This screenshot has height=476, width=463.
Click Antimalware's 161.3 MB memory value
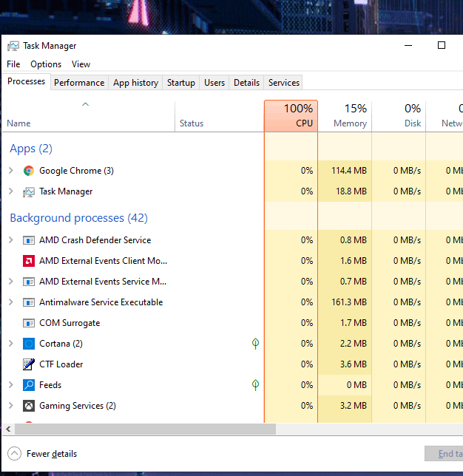point(349,302)
